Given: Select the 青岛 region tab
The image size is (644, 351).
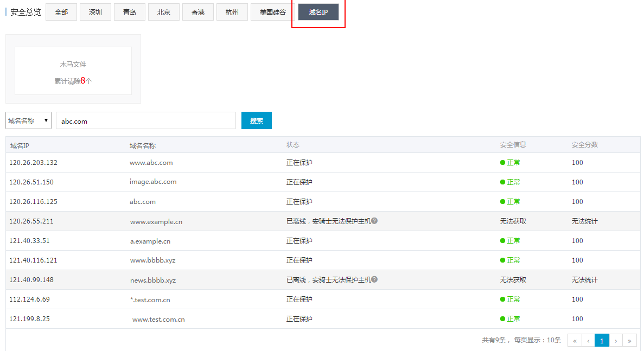Looking at the screenshot, I should [130, 12].
